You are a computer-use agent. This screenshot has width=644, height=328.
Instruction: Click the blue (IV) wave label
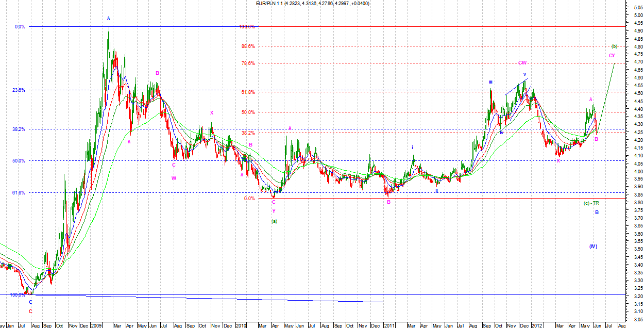tap(593, 247)
